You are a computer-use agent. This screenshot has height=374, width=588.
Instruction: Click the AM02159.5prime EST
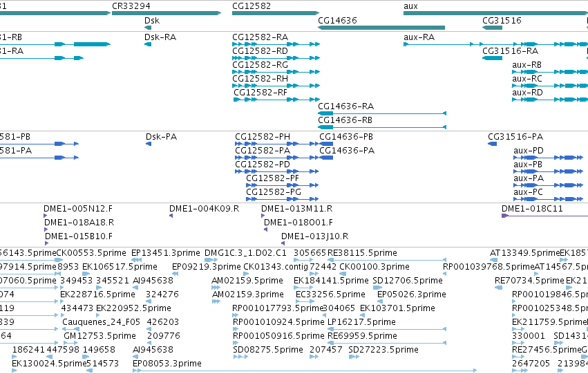[x=216, y=288]
